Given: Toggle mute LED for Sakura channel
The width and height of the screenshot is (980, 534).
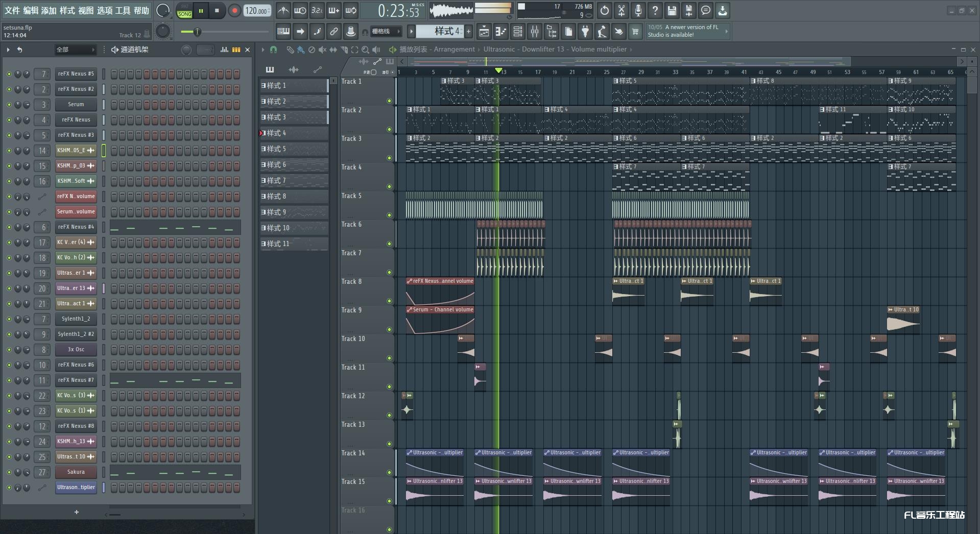Looking at the screenshot, I should point(9,472).
